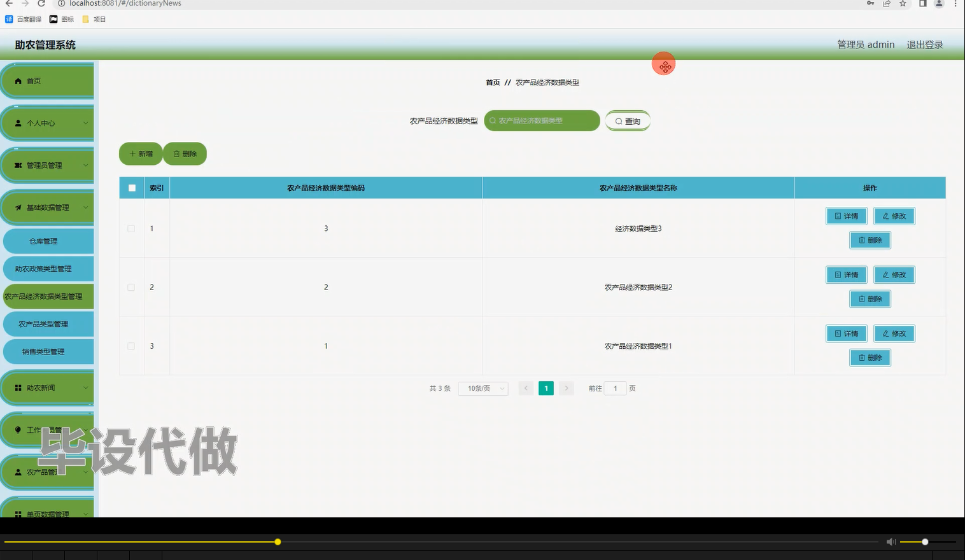Click the bookmark star icon in address bar
965x560 pixels.
903,3
